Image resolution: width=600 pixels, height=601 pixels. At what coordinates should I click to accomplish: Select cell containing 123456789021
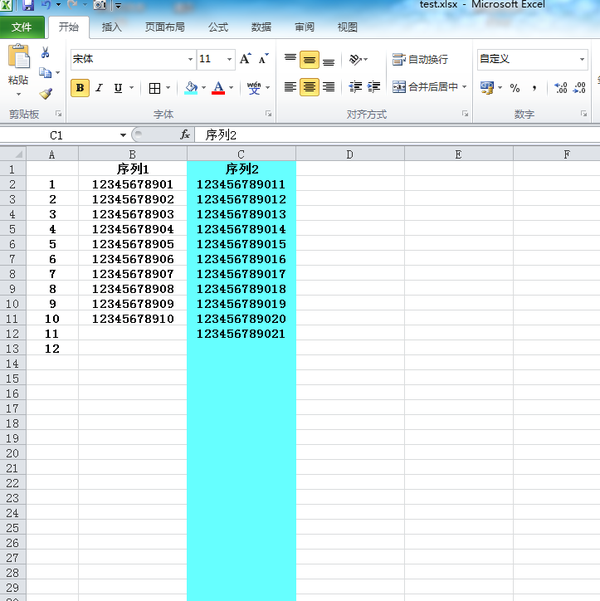(x=241, y=334)
